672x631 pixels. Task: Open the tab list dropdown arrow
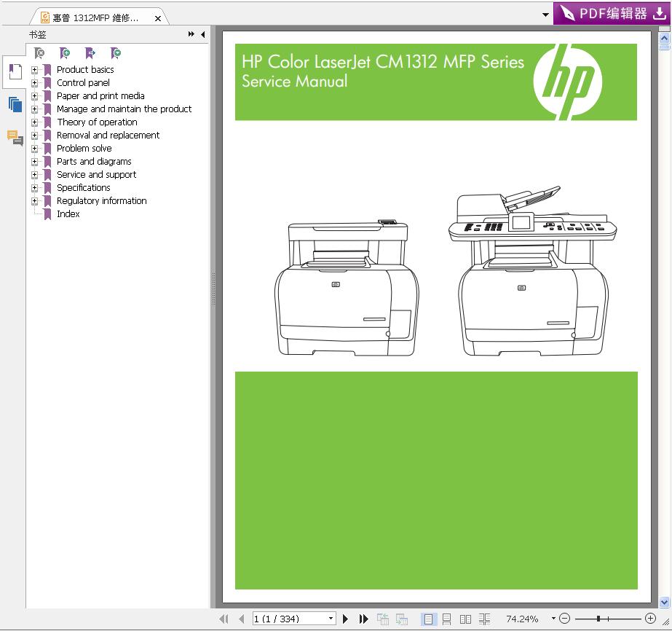coord(545,15)
